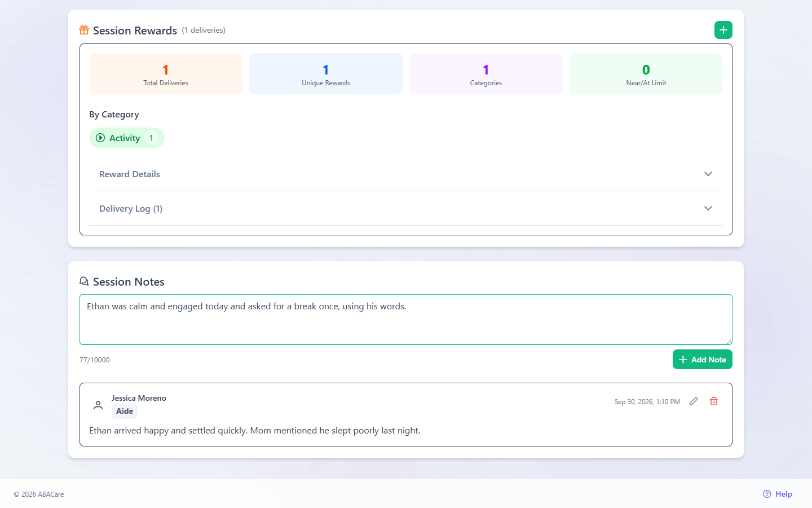Screen dimensions: 812x508
Task: Open the Reward Details section header
Action: point(406,174)
